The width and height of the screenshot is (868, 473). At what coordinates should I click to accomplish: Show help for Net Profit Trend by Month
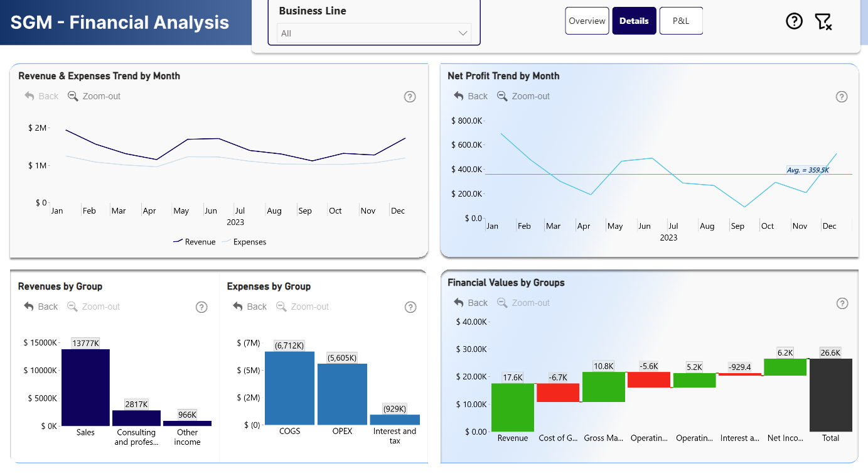[x=842, y=97]
